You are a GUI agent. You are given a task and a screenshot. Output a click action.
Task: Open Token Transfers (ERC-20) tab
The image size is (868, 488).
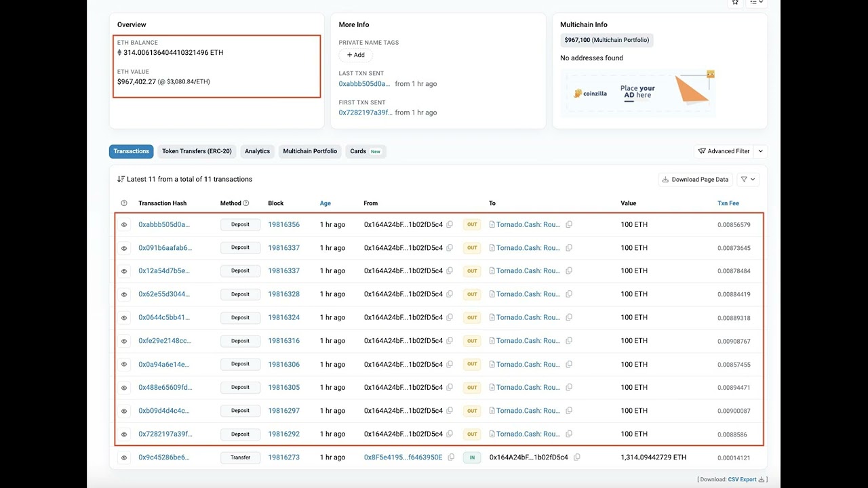coord(197,151)
